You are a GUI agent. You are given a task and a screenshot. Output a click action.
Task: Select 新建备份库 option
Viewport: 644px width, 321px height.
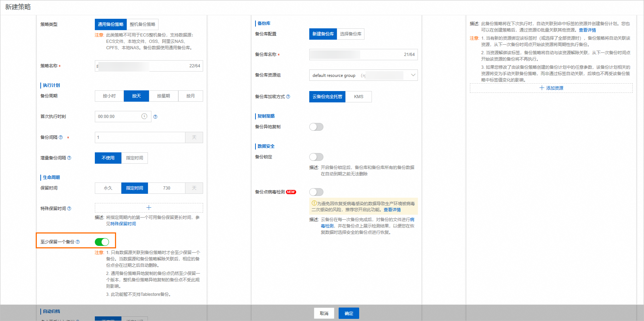323,34
